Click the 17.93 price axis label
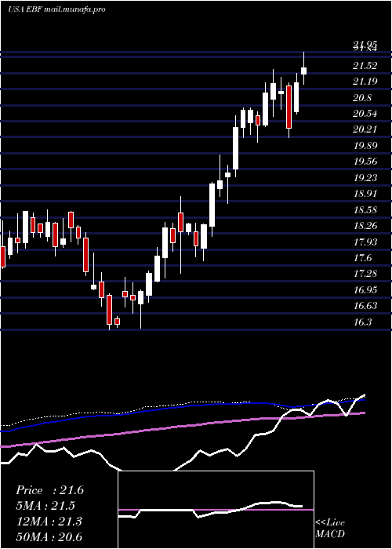392x549 pixels. coord(365,242)
